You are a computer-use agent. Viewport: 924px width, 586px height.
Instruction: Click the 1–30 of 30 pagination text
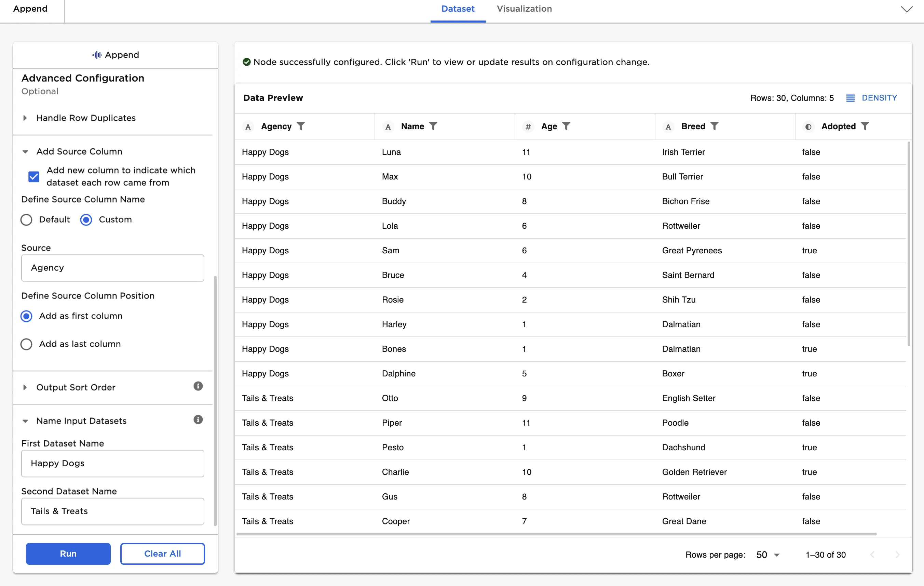(x=825, y=555)
